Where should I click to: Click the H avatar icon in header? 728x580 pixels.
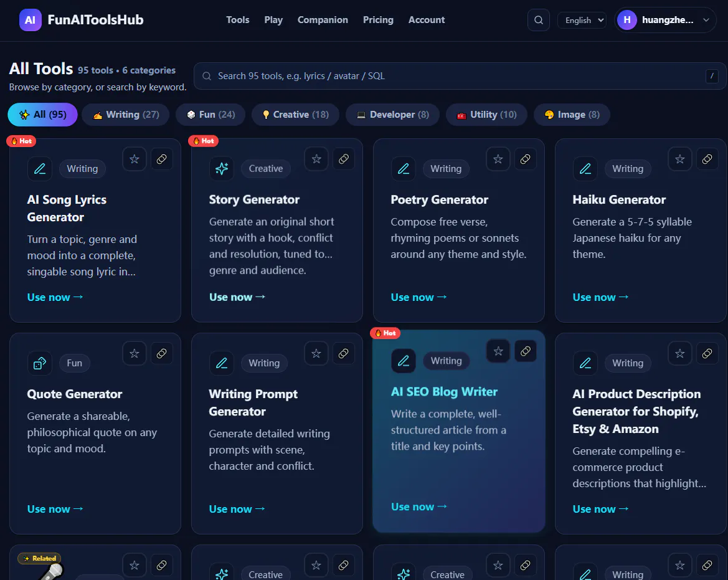pyautogui.click(x=626, y=20)
